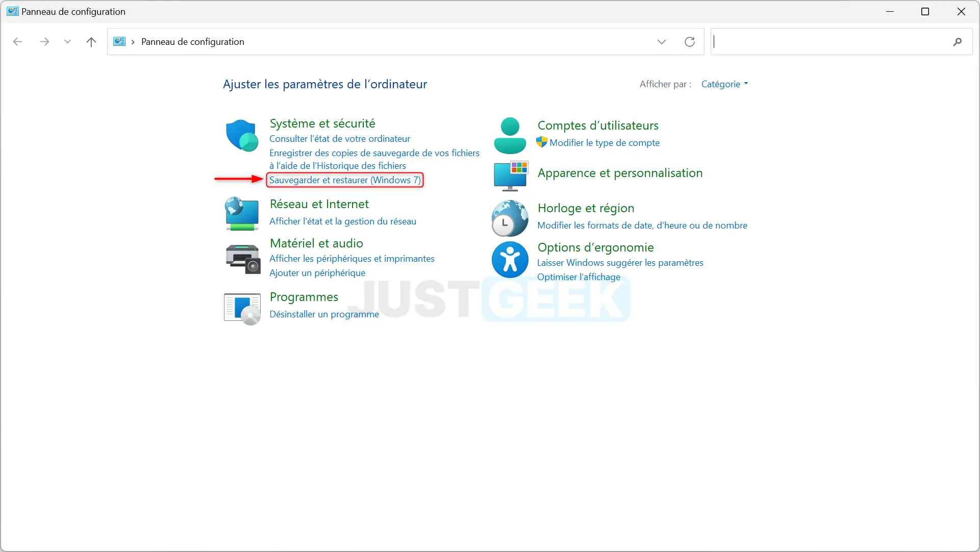Click the Control Panel icon in address bar
The width and height of the screenshot is (980, 552).
point(119,41)
